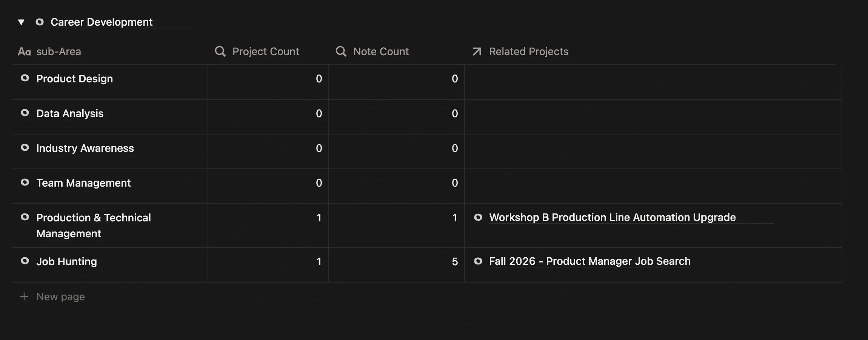Click the Aa title icon beside sub-Area
Image resolution: width=868 pixels, height=340 pixels.
click(x=24, y=52)
